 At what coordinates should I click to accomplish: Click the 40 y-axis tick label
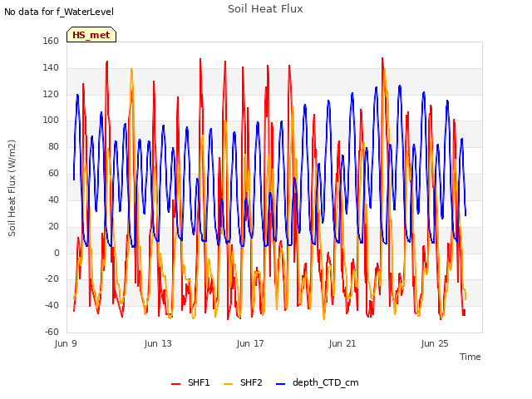coord(53,199)
